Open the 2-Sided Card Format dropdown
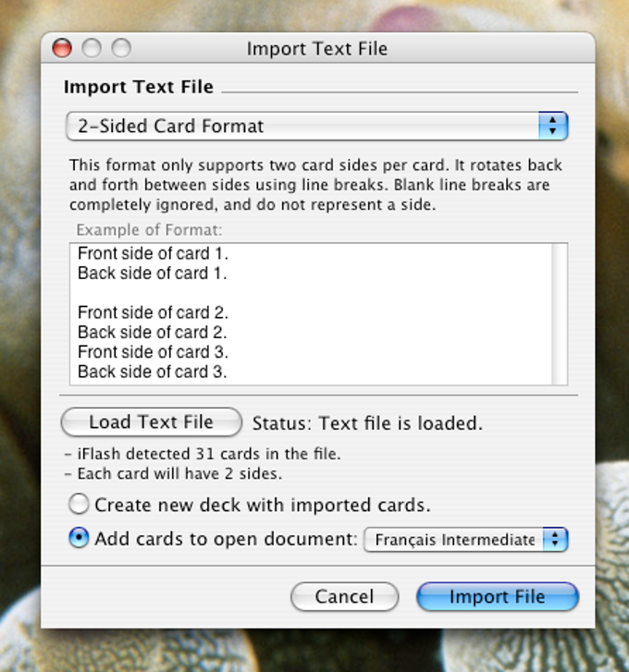Screen dimensions: 629x672 317,126
